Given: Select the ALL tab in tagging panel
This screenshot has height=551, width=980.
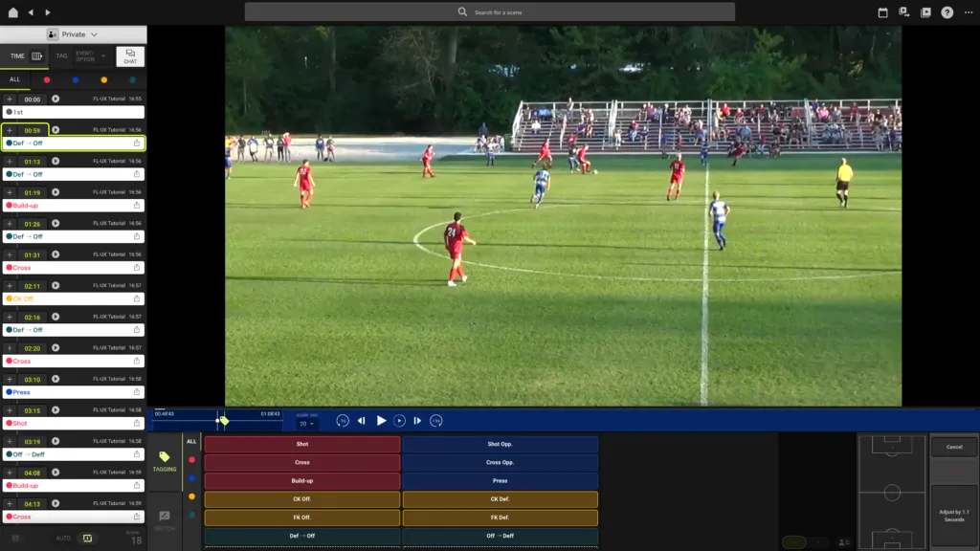Looking at the screenshot, I should click(x=191, y=441).
